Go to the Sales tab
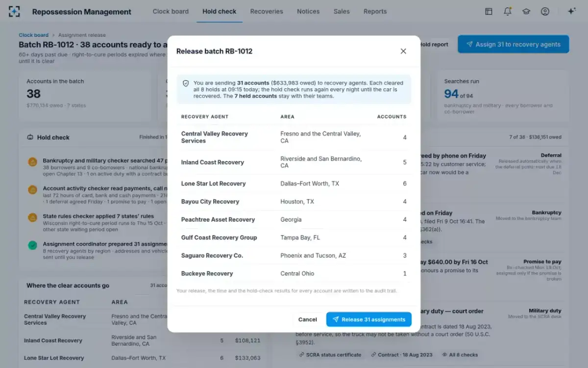This screenshot has width=588, height=368. [x=342, y=11]
